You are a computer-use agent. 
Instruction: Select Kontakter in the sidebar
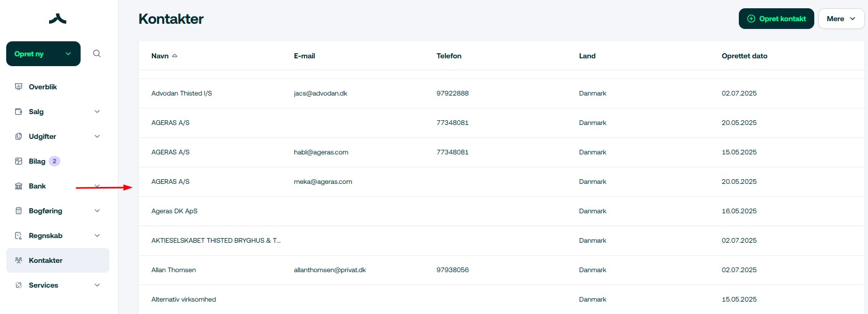(58, 260)
